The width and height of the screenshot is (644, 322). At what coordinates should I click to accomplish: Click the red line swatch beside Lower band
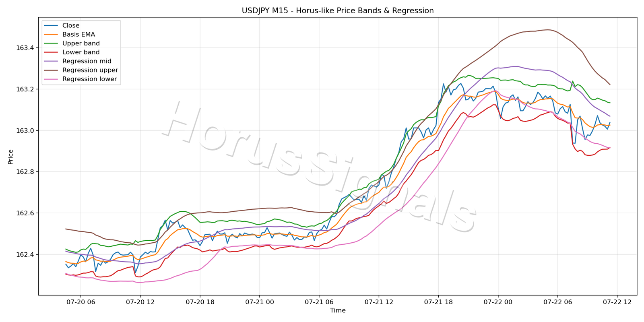click(x=51, y=52)
